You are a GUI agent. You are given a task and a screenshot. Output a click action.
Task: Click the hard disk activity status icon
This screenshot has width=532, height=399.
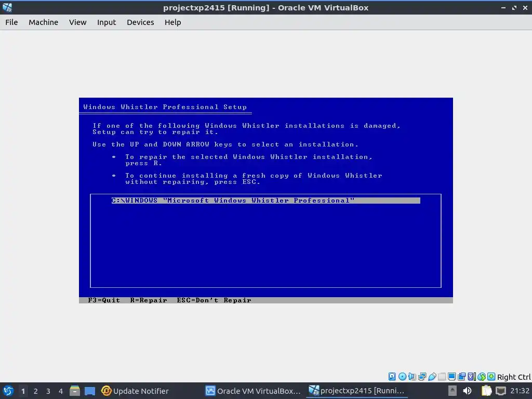point(392,376)
